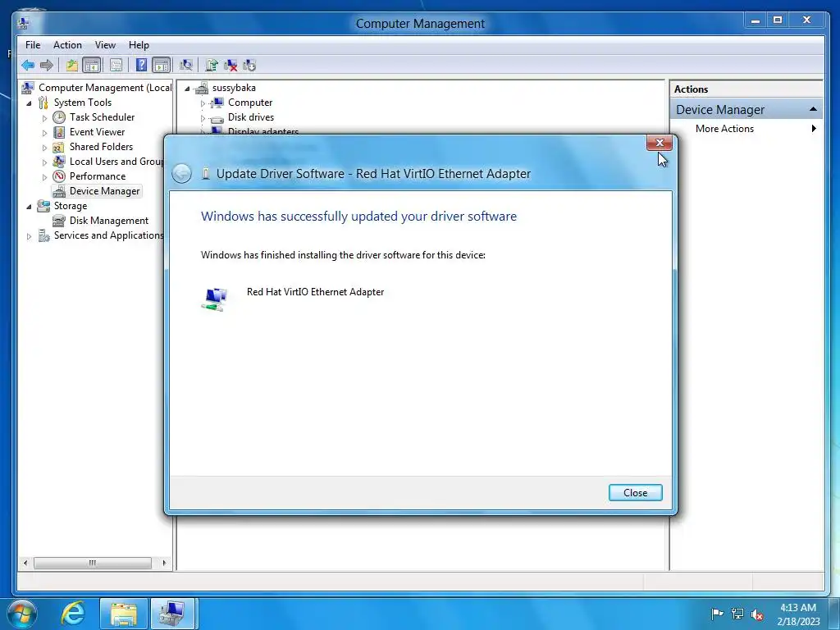Click the Uninstall device toolbar icon

pos(231,66)
